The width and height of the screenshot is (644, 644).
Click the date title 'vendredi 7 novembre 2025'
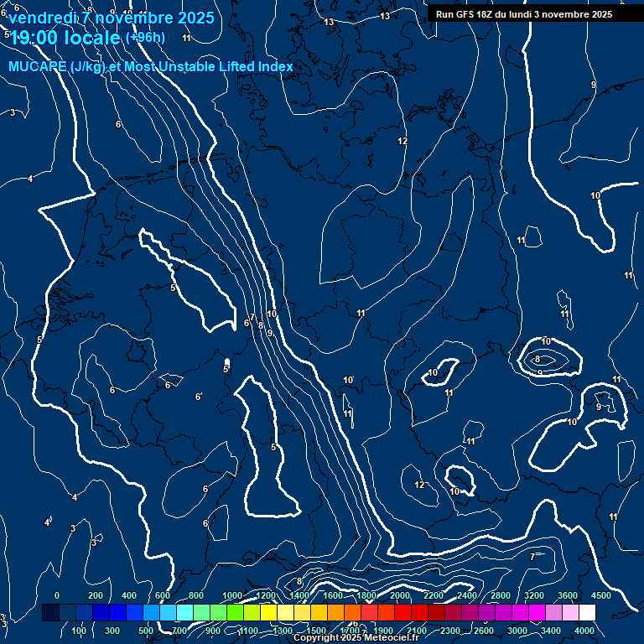click(x=112, y=18)
